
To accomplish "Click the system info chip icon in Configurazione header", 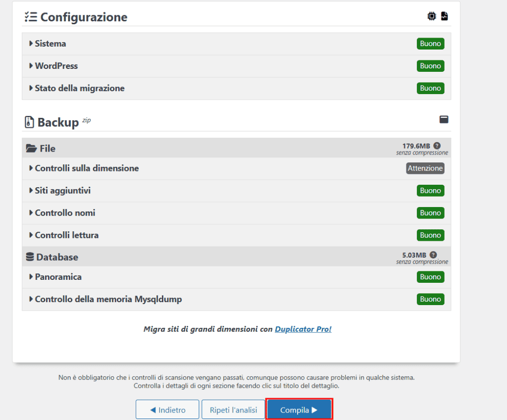I will [x=431, y=16].
